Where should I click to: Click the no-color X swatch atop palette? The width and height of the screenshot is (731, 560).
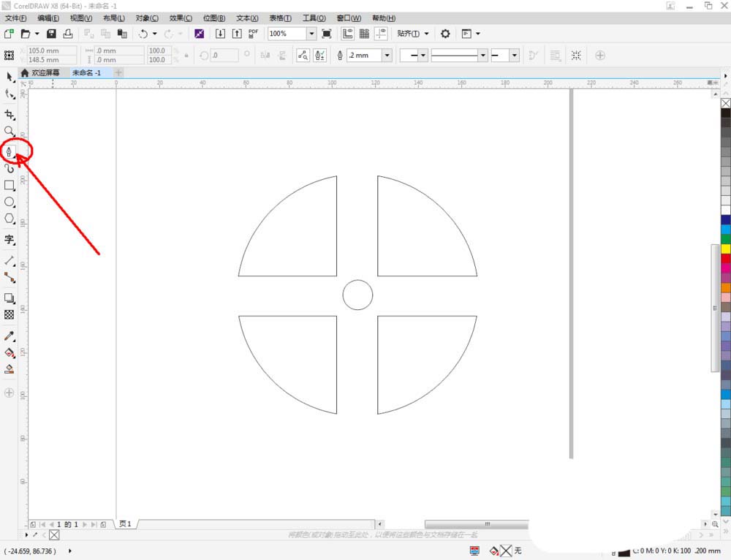726,103
